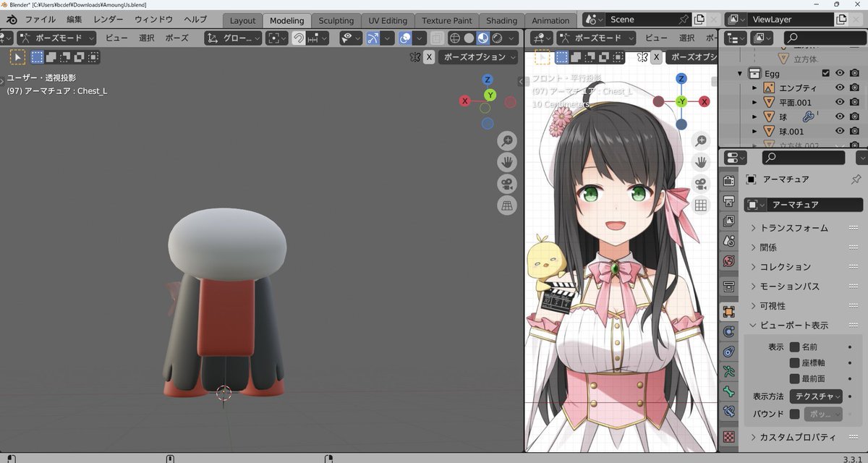Hide the Egg collection in viewport
The image size is (868, 463).
841,73
